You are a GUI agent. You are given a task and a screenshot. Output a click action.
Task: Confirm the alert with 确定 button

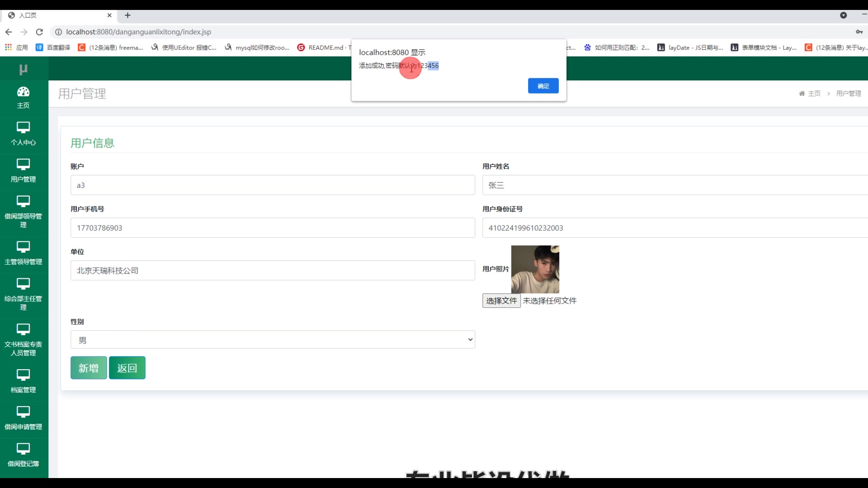click(x=543, y=86)
